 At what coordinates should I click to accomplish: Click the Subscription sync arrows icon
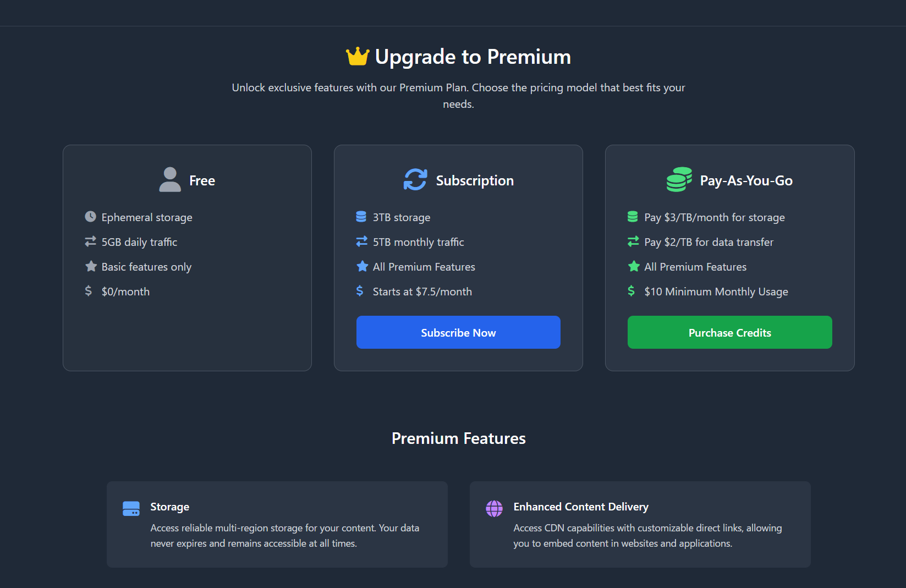(x=415, y=180)
